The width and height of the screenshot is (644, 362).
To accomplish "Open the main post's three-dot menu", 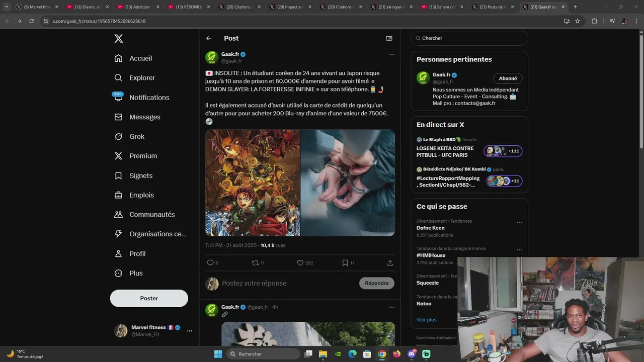I will 392,54.
